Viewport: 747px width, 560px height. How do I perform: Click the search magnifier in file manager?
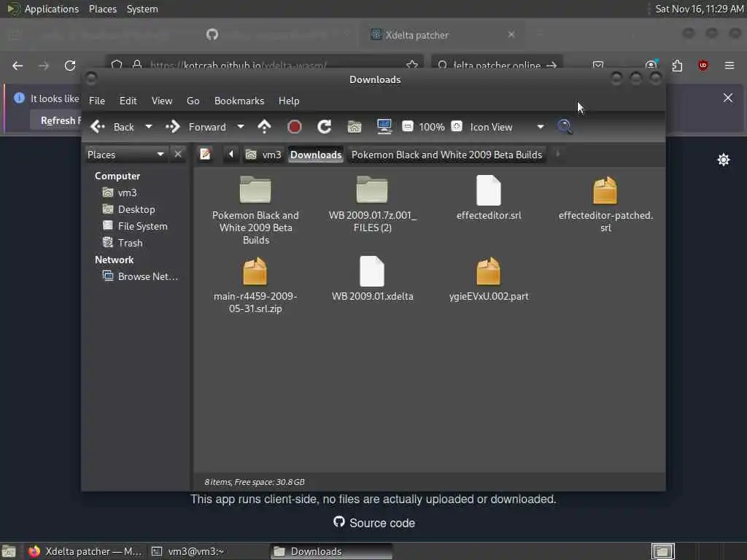coord(565,127)
